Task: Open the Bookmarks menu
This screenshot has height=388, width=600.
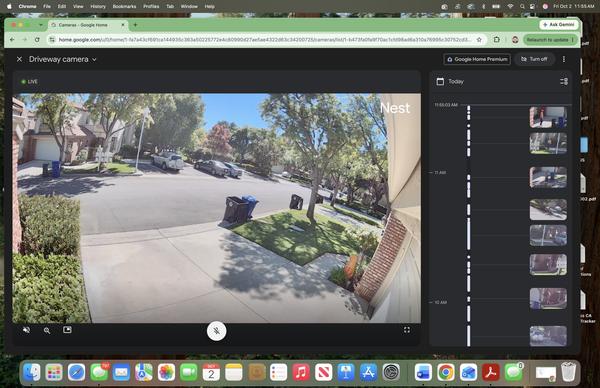Action: click(124, 7)
